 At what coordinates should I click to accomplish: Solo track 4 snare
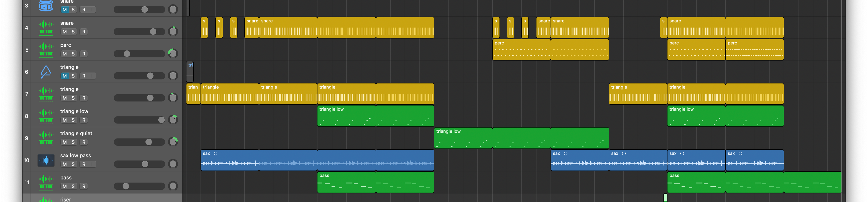(x=73, y=32)
